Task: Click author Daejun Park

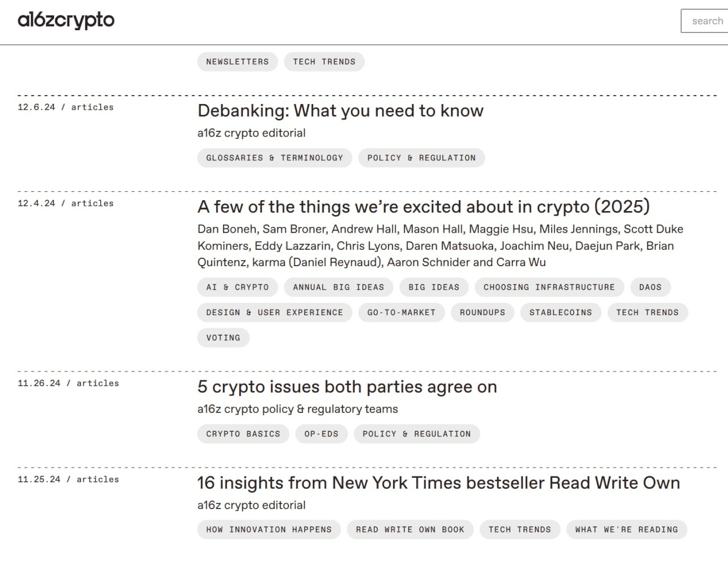Action: point(607,246)
